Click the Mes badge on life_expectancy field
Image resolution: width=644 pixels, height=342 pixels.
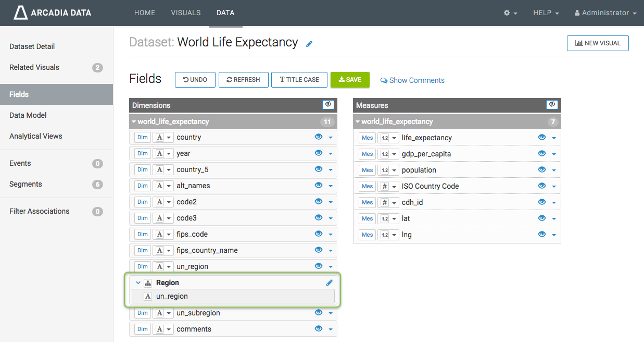(367, 138)
